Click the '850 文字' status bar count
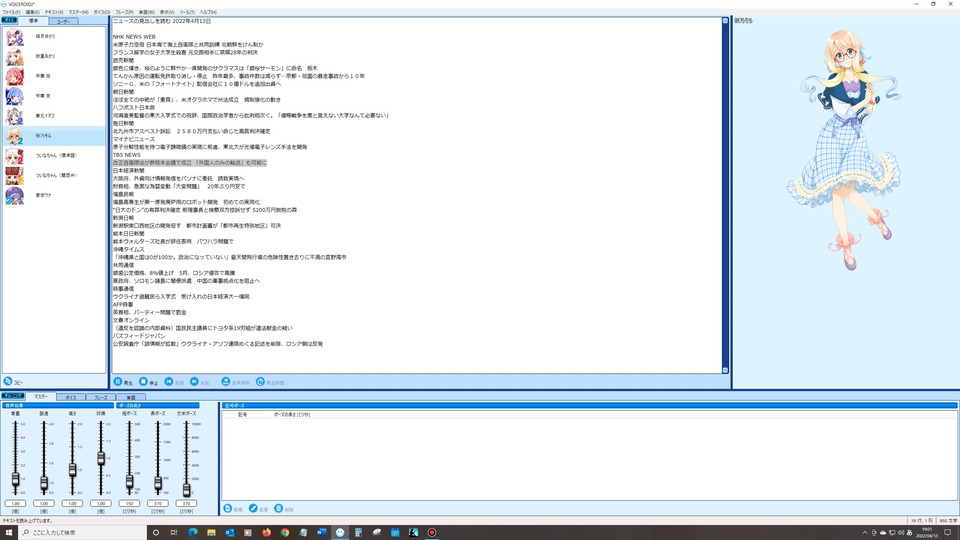The image size is (960, 540). tap(948, 520)
